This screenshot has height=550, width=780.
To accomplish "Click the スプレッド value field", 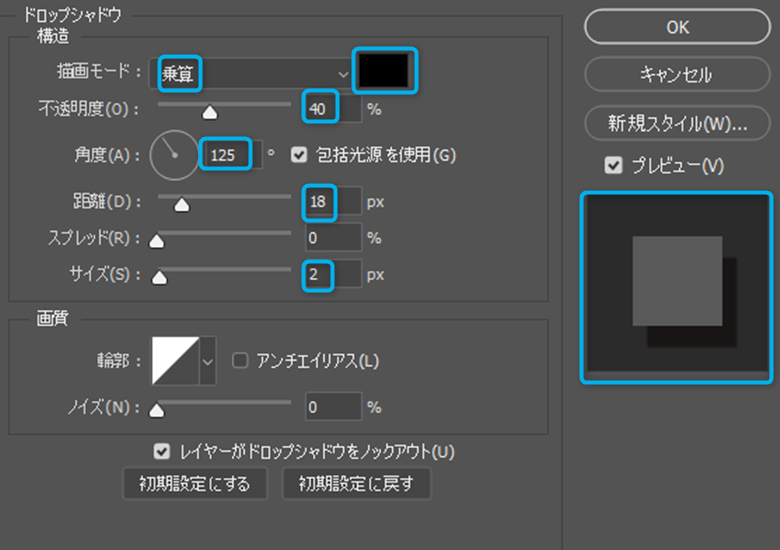I will pyautogui.click(x=333, y=237).
